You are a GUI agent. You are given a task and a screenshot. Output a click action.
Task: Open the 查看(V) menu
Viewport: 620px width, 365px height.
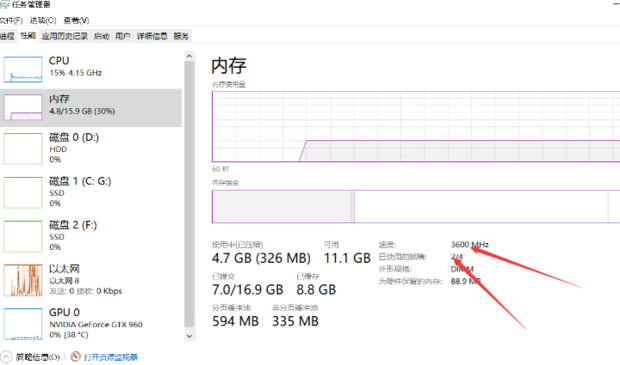click(76, 20)
